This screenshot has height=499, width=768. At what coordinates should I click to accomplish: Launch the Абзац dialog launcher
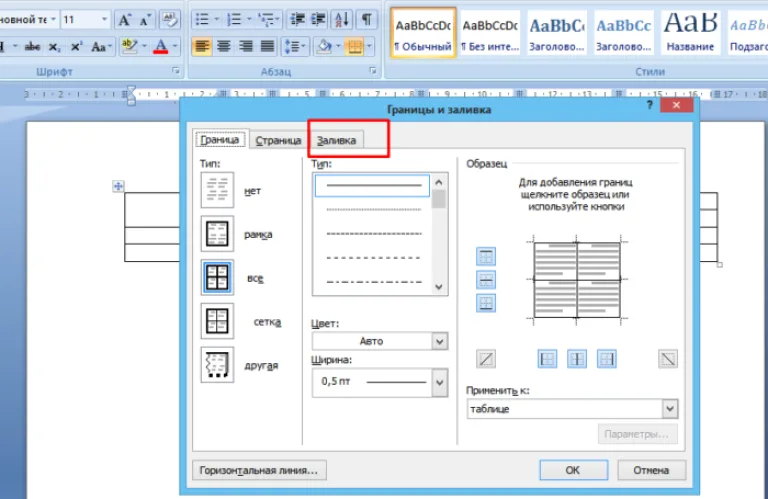tap(373, 71)
